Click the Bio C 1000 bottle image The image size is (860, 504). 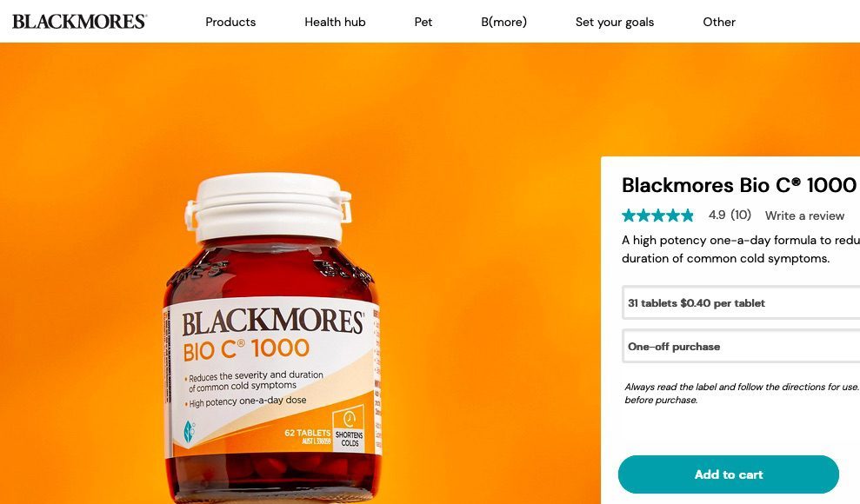(272, 338)
